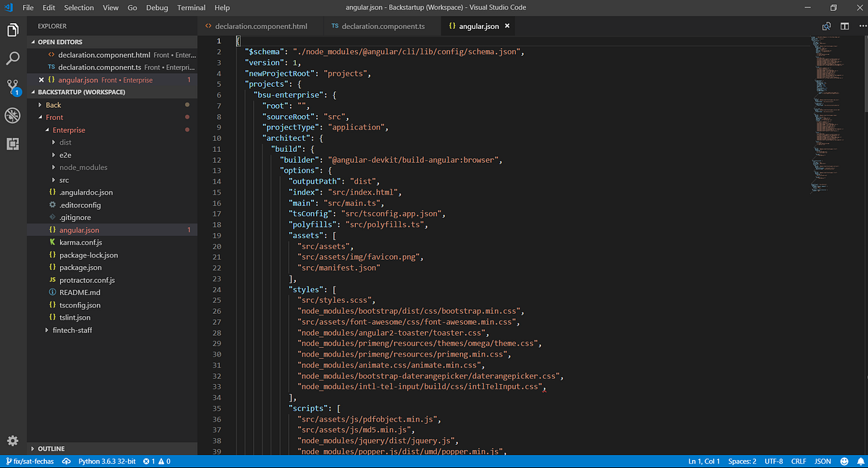Open the Debug view
Image resolution: width=868 pixels, height=468 pixels.
click(12, 115)
